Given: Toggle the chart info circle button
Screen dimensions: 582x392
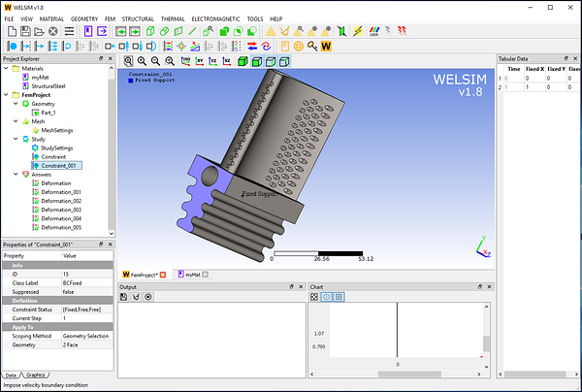Looking at the screenshot, I should 326,297.
